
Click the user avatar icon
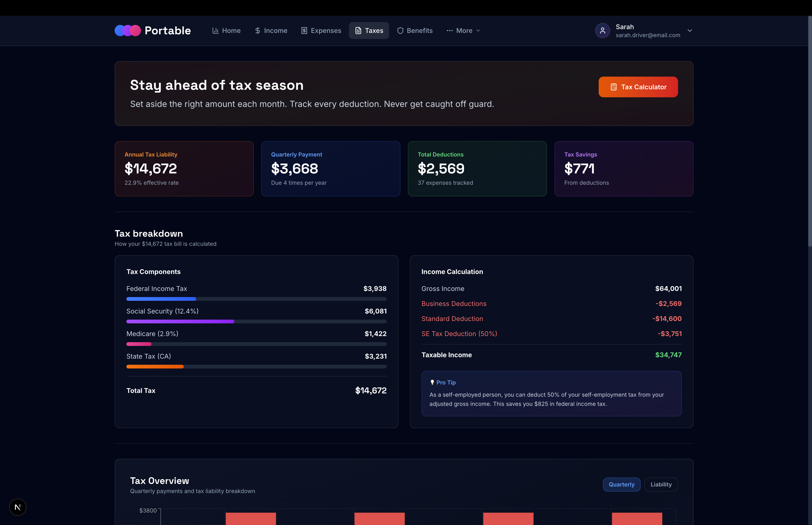[602, 31]
